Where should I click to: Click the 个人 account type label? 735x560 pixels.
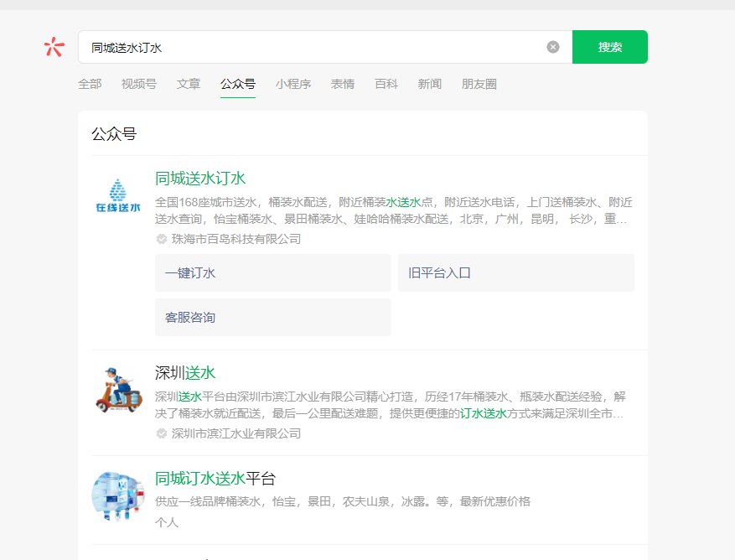point(167,522)
